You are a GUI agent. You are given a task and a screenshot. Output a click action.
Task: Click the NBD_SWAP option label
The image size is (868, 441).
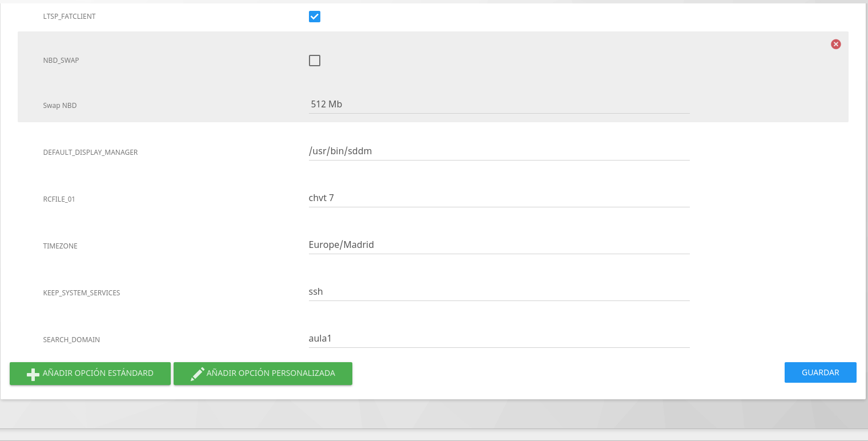[61, 61]
